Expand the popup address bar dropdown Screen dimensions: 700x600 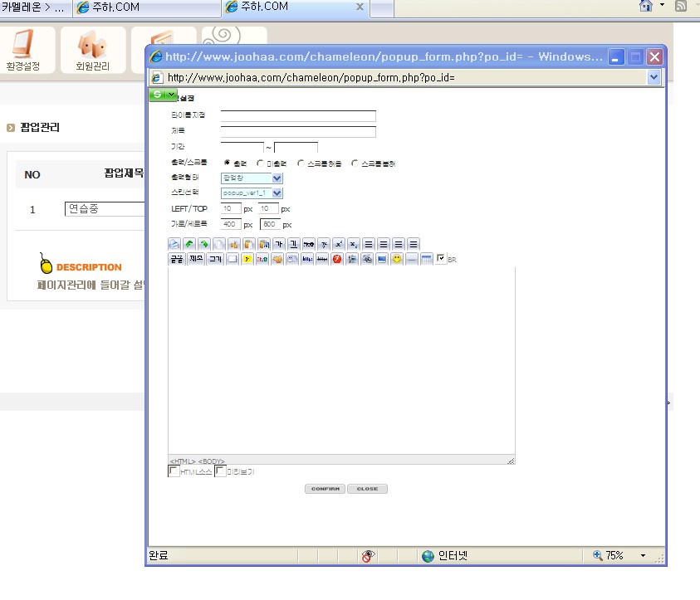[653, 77]
